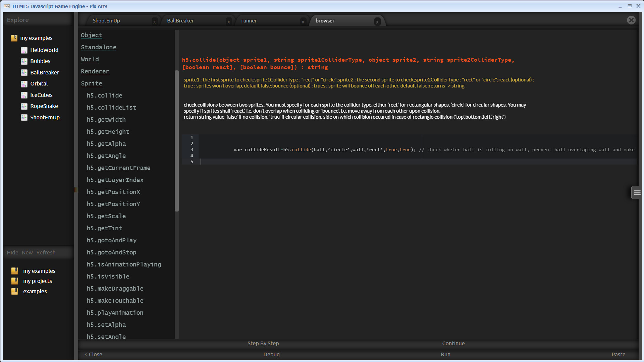Run the current project
This screenshot has height=362, width=644.
[x=445, y=354]
